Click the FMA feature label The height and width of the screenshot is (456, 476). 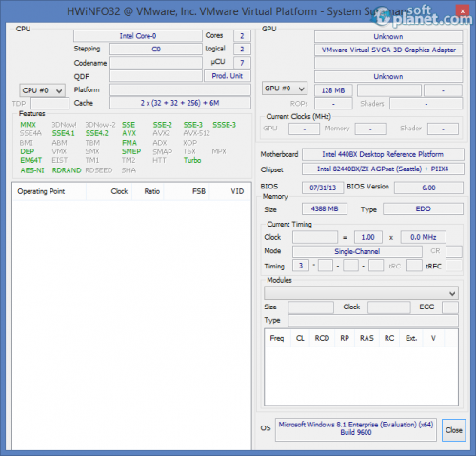point(129,143)
